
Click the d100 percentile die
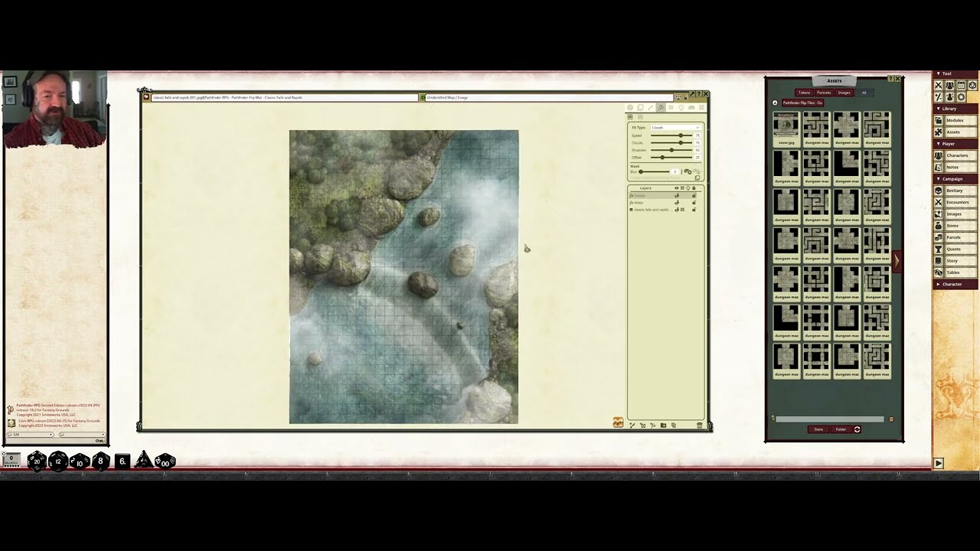point(165,461)
